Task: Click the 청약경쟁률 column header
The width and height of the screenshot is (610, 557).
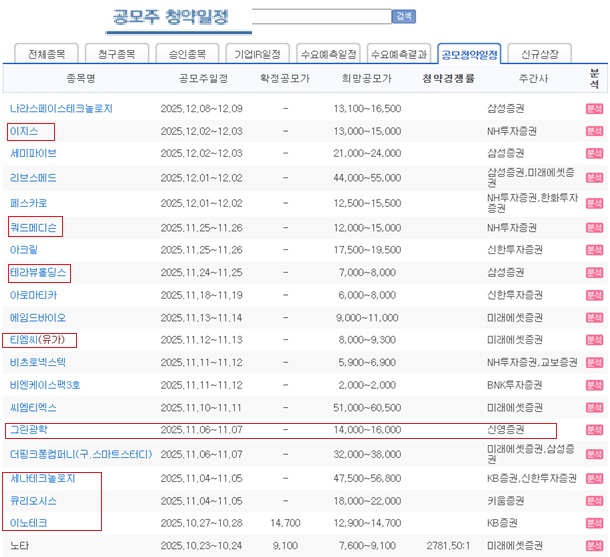Action: (448, 79)
